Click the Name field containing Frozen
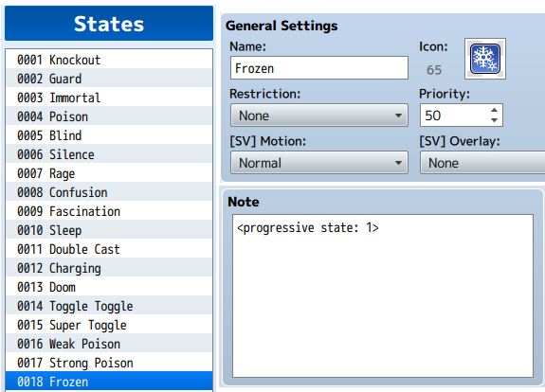Screen dimensions: 545x392 319,68
